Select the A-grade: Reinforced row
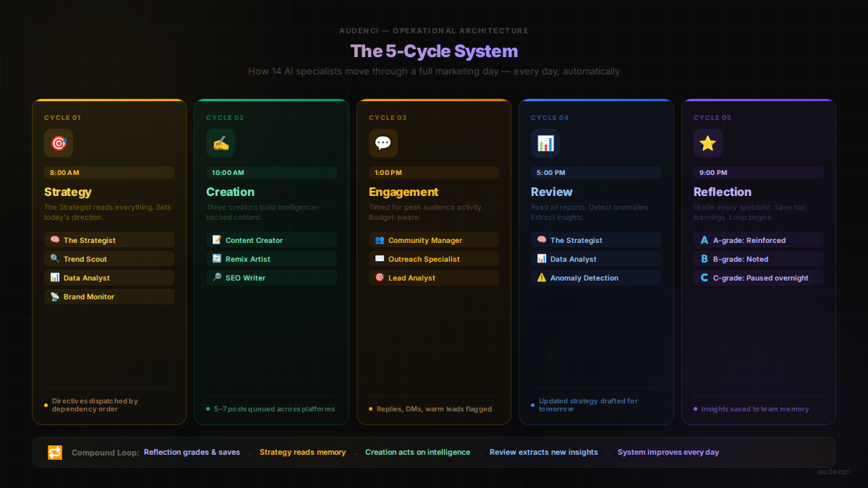868x488 pixels. click(x=758, y=240)
